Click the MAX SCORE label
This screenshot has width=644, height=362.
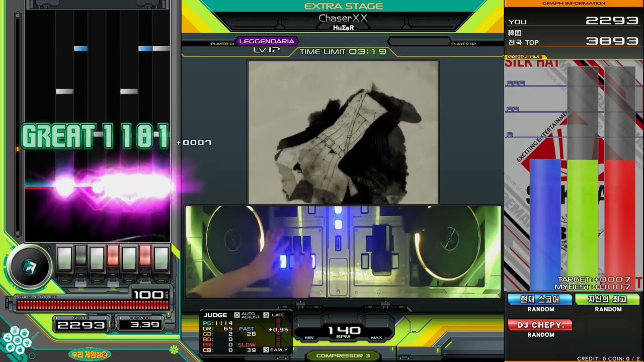[x=526, y=57]
